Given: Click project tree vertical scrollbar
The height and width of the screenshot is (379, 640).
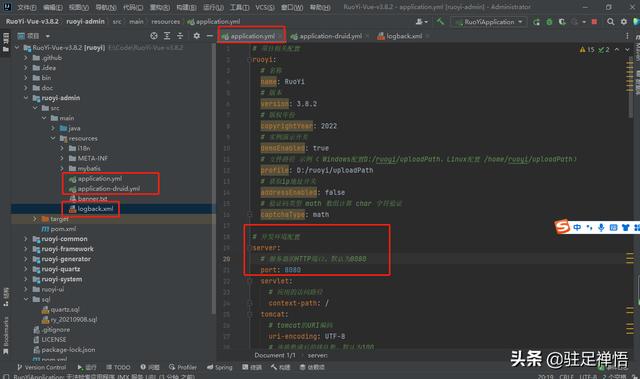Looking at the screenshot, I should [x=214, y=180].
